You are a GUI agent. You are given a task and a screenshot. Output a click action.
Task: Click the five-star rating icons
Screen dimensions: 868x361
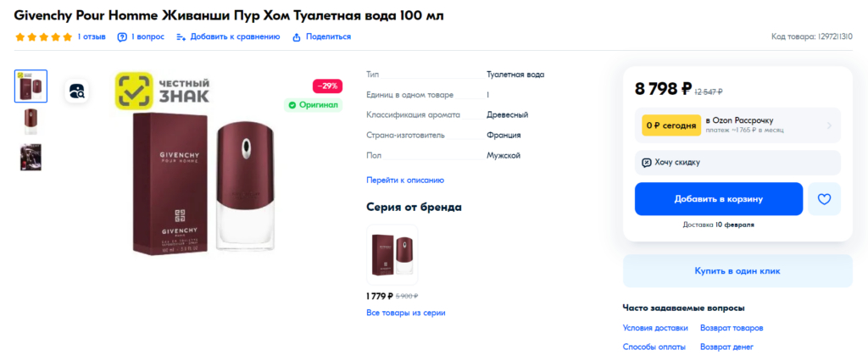tap(43, 36)
